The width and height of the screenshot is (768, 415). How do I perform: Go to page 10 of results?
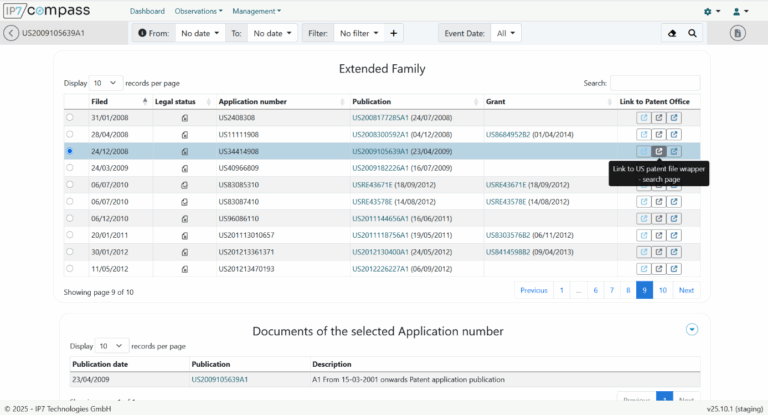(x=662, y=290)
